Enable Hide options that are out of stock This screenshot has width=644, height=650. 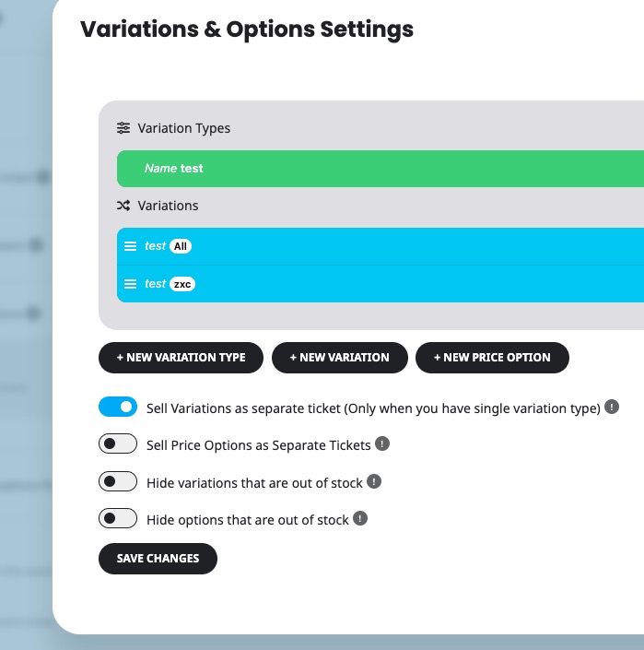[118, 518]
